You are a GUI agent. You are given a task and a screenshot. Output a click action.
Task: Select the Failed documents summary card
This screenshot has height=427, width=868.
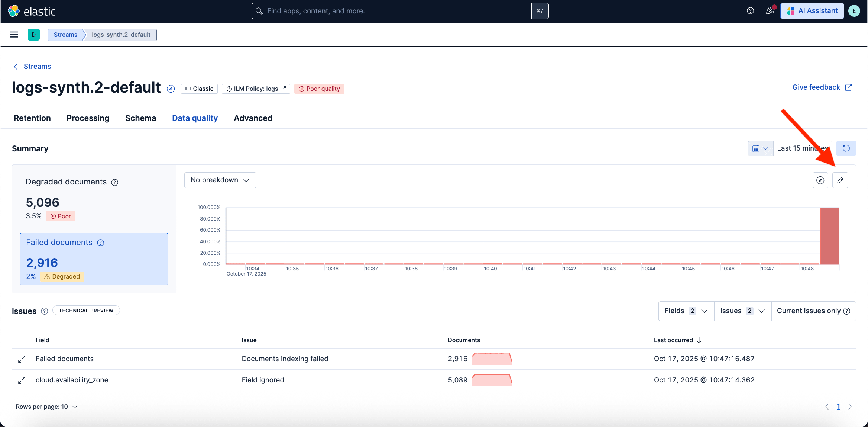pos(94,259)
